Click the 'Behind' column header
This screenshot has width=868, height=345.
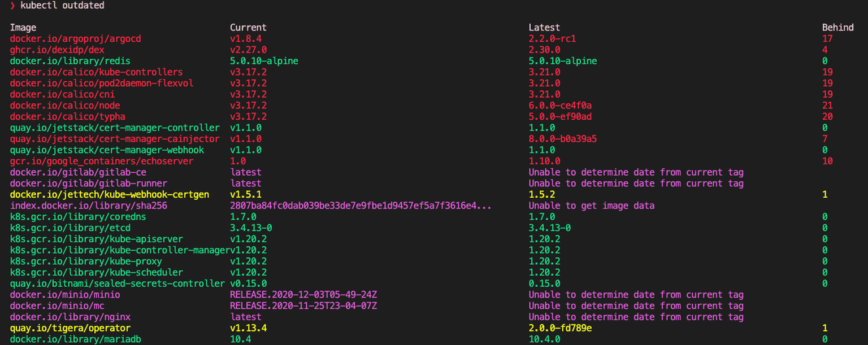(837, 28)
